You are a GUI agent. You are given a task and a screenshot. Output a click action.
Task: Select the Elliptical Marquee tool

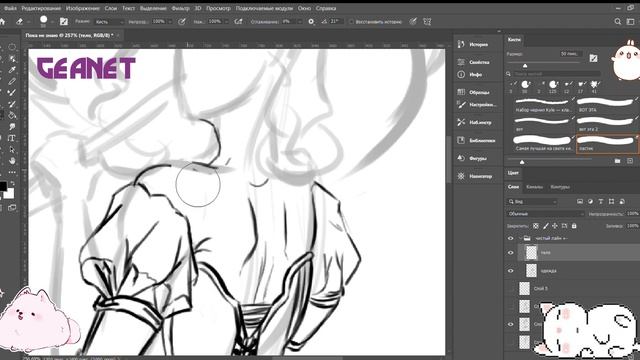tap(12, 47)
